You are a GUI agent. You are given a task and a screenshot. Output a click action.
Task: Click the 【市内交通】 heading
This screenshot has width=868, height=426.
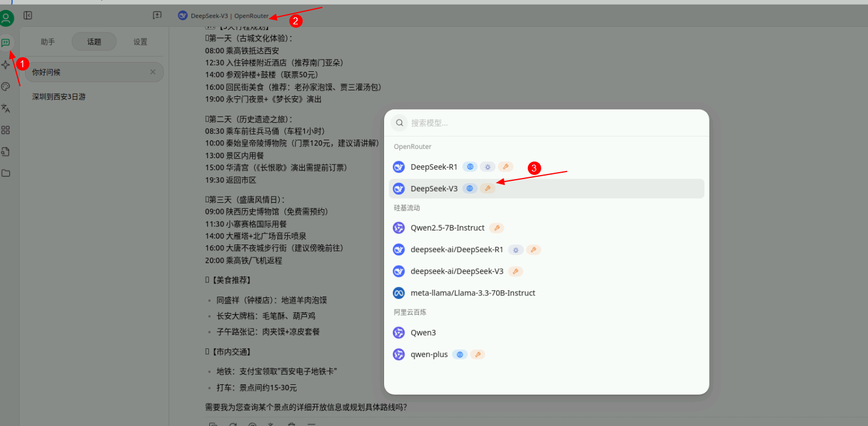tap(228, 352)
